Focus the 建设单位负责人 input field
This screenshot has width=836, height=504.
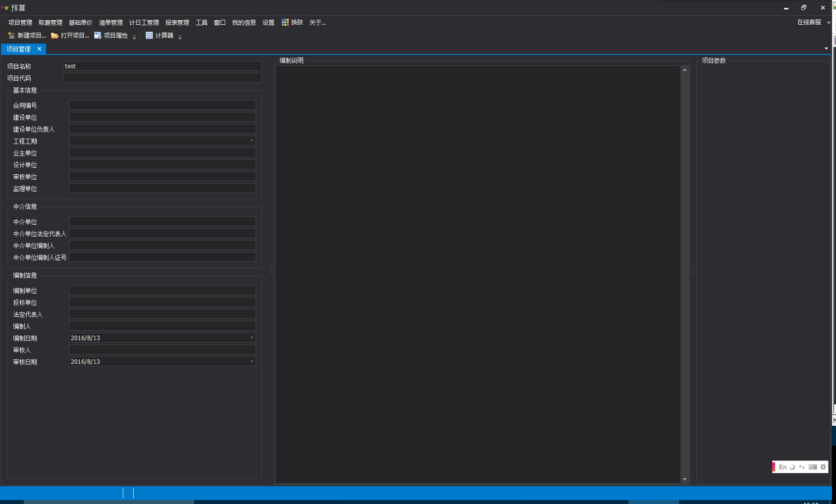coord(162,129)
